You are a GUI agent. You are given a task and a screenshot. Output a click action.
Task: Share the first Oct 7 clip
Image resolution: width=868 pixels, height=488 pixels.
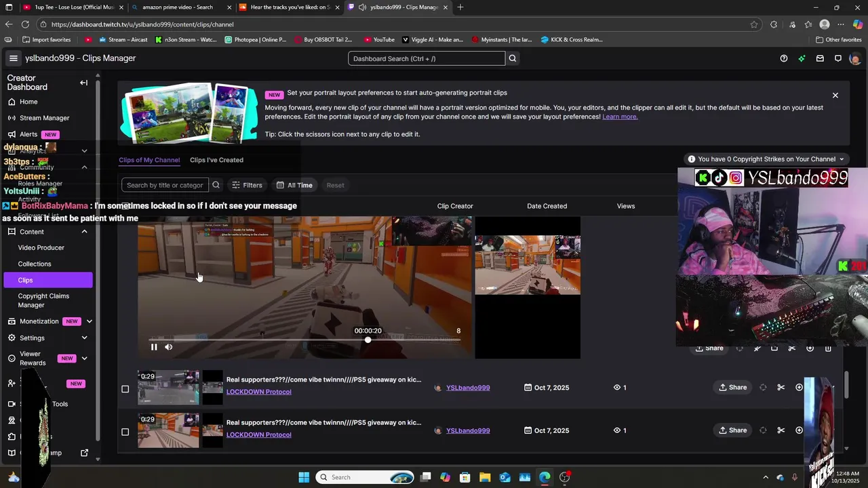click(x=733, y=388)
